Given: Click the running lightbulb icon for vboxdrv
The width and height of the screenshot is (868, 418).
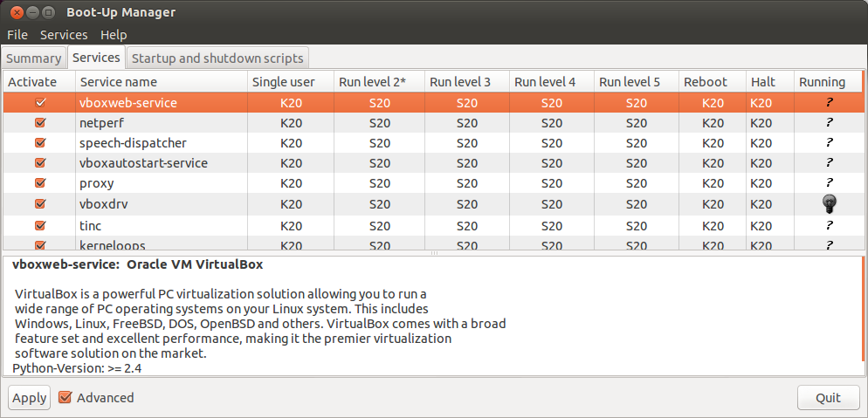Looking at the screenshot, I should (x=829, y=204).
